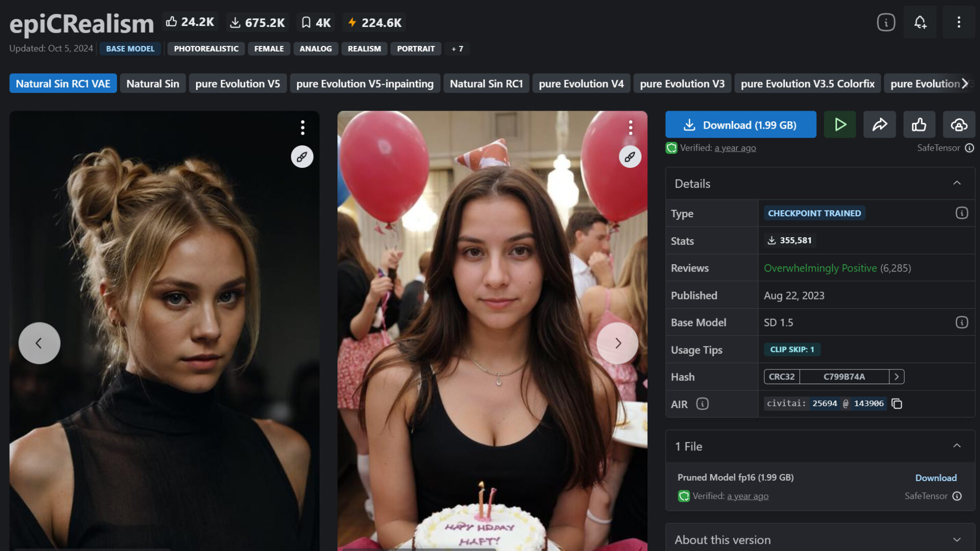Collapse the 1 File section
The height and width of the screenshot is (551, 980).
957,446
